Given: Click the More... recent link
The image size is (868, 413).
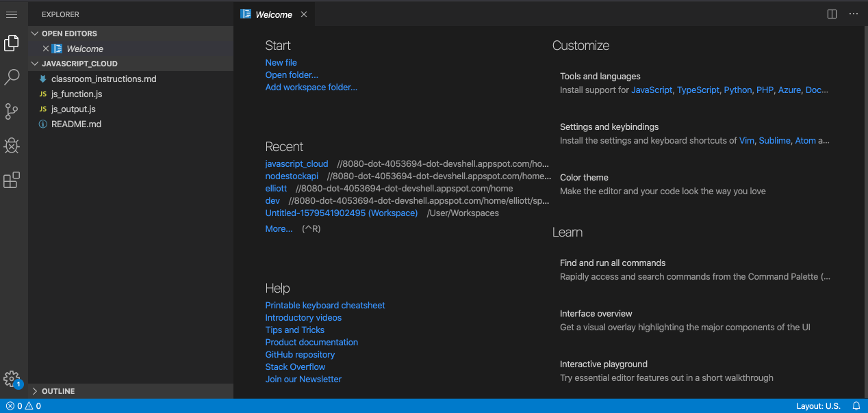Looking at the screenshot, I should 279,228.
